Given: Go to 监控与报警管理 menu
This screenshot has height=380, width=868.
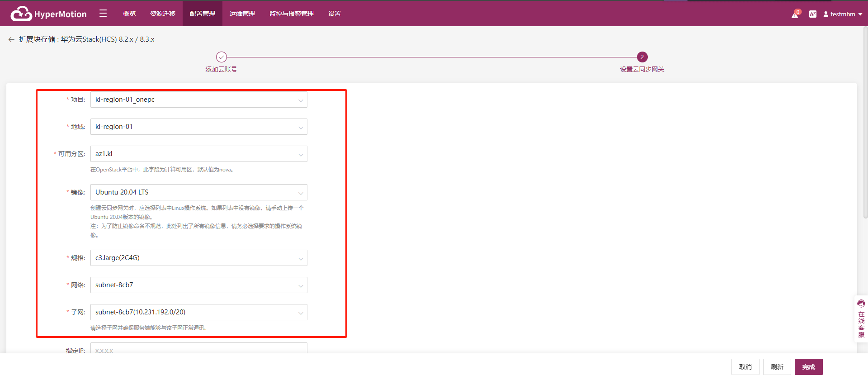Looking at the screenshot, I should pos(292,14).
